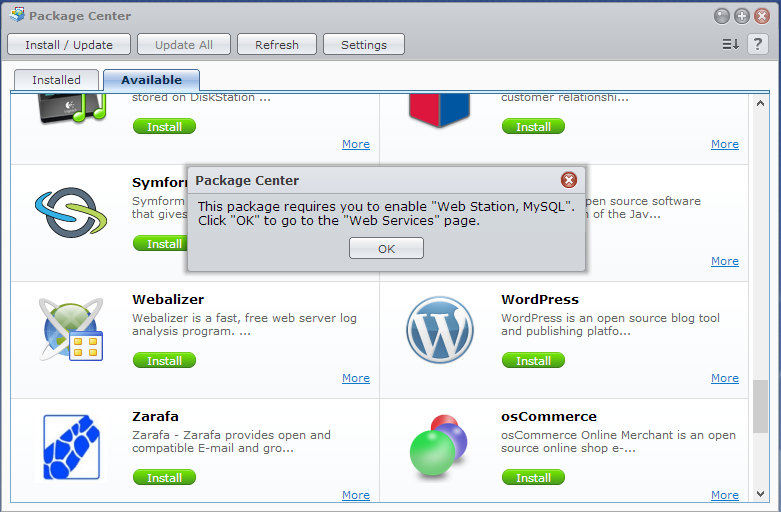Viewport: 781px width, 512px height.
Task: Open More link for Zarafa
Action: pyautogui.click(x=356, y=495)
